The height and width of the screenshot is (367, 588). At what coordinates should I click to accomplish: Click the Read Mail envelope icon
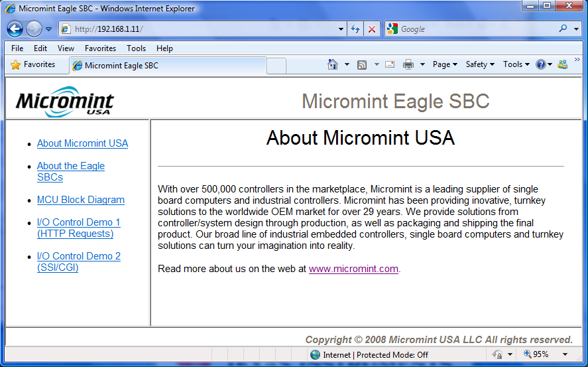(390, 64)
